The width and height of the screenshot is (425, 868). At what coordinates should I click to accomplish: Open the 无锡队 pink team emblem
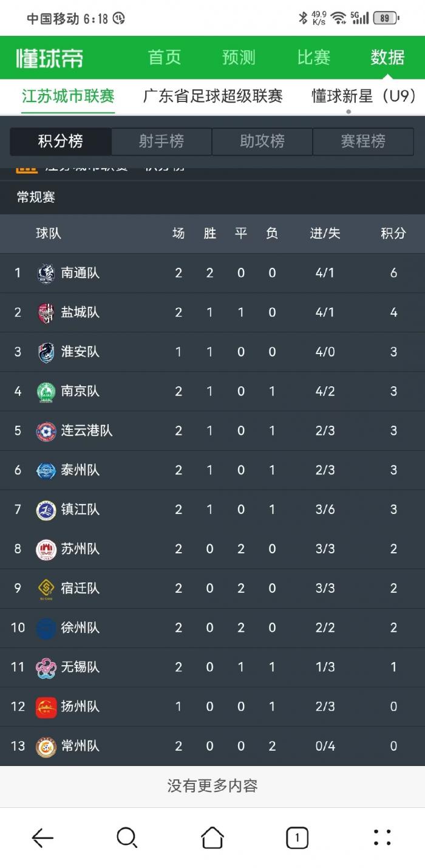46,668
